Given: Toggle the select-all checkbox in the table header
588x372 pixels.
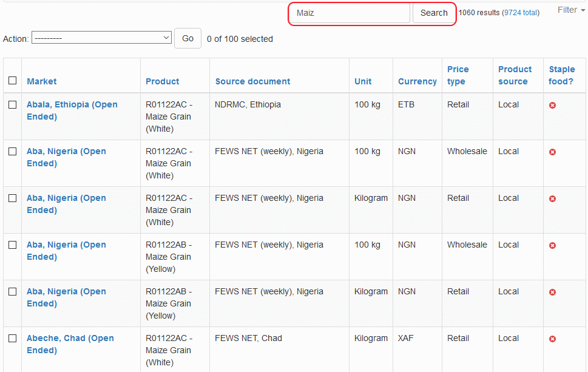Looking at the screenshot, I should tap(12, 81).
